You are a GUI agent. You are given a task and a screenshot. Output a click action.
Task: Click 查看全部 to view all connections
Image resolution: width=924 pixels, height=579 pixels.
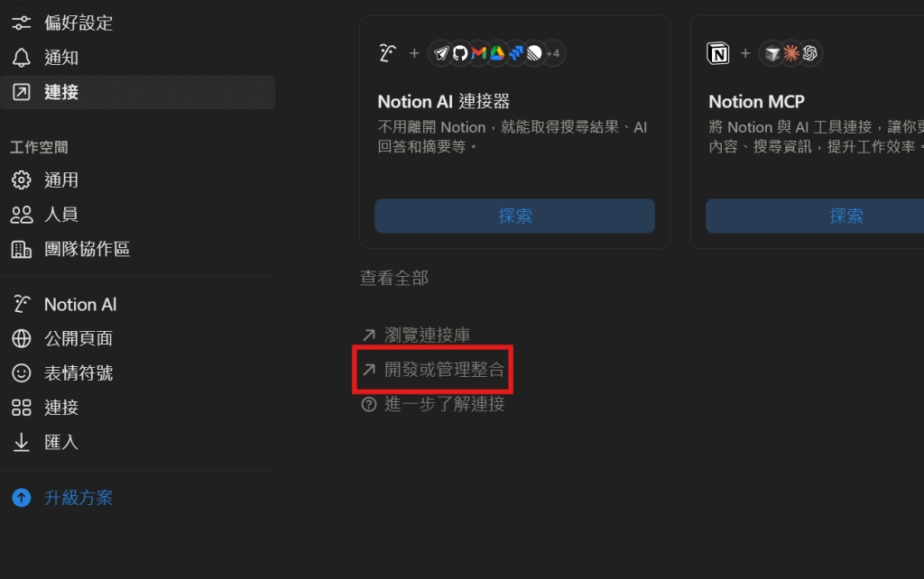coord(394,278)
